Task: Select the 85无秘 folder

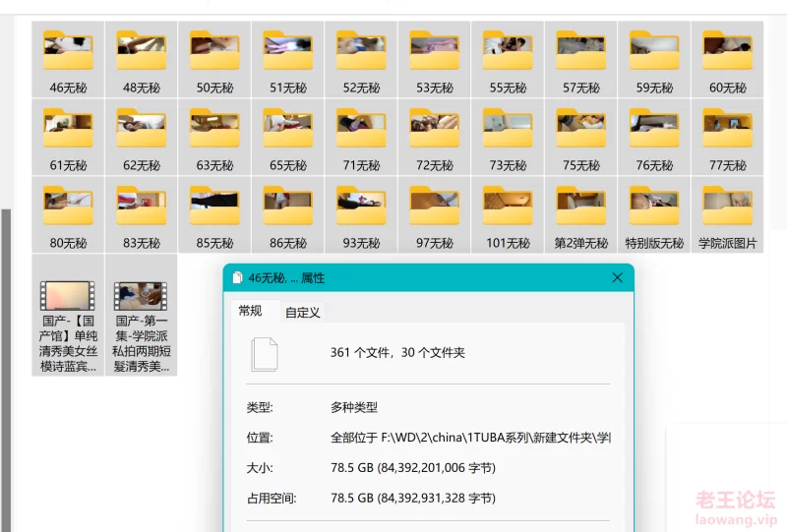Action: tap(214, 214)
